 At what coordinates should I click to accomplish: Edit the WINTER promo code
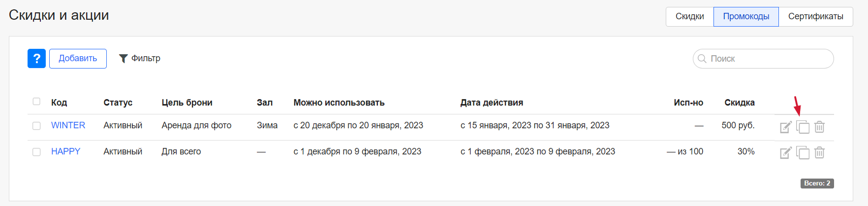pyautogui.click(x=786, y=127)
